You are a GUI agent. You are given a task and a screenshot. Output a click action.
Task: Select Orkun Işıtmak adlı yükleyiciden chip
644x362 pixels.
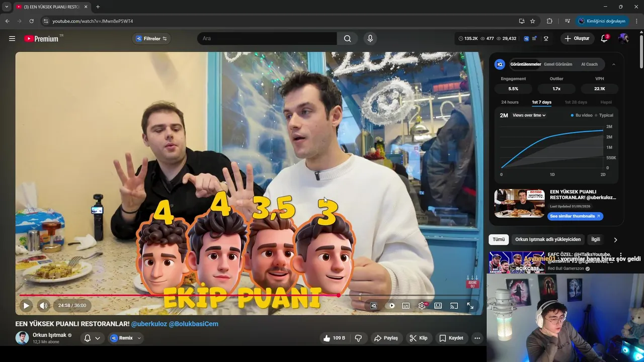(548, 240)
